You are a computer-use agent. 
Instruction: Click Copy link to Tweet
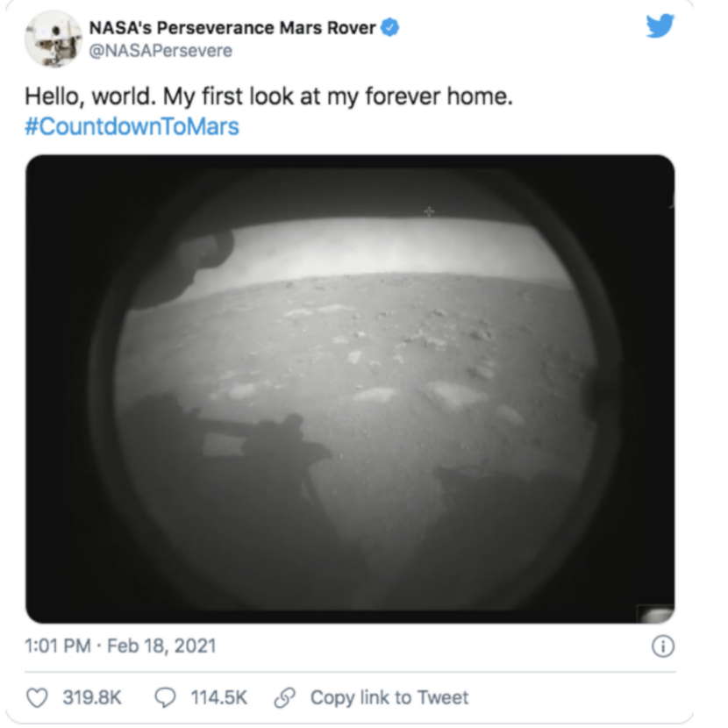pyautogui.click(x=389, y=698)
